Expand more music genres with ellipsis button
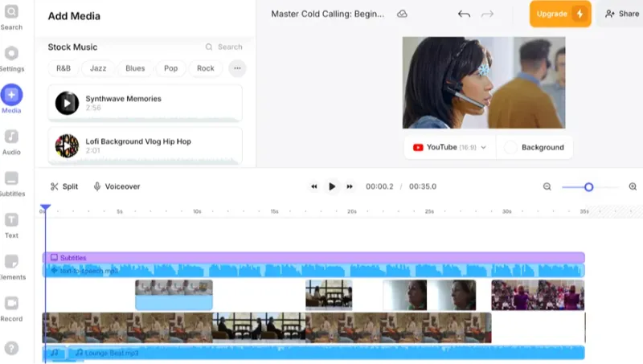This screenshot has height=364, width=643. [236, 68]
